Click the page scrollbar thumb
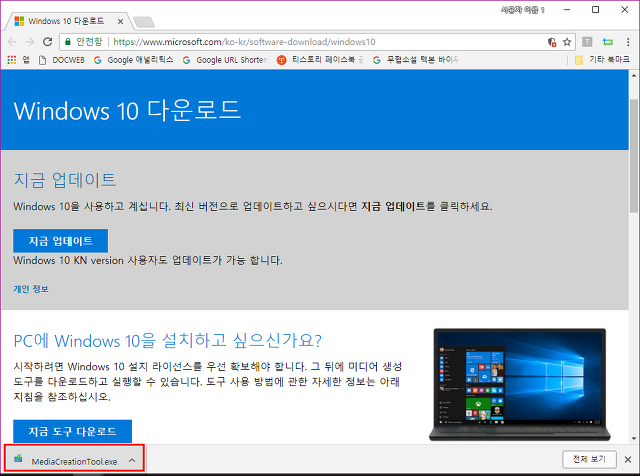Viewport: 640px width, 476px height. point(633,155)
